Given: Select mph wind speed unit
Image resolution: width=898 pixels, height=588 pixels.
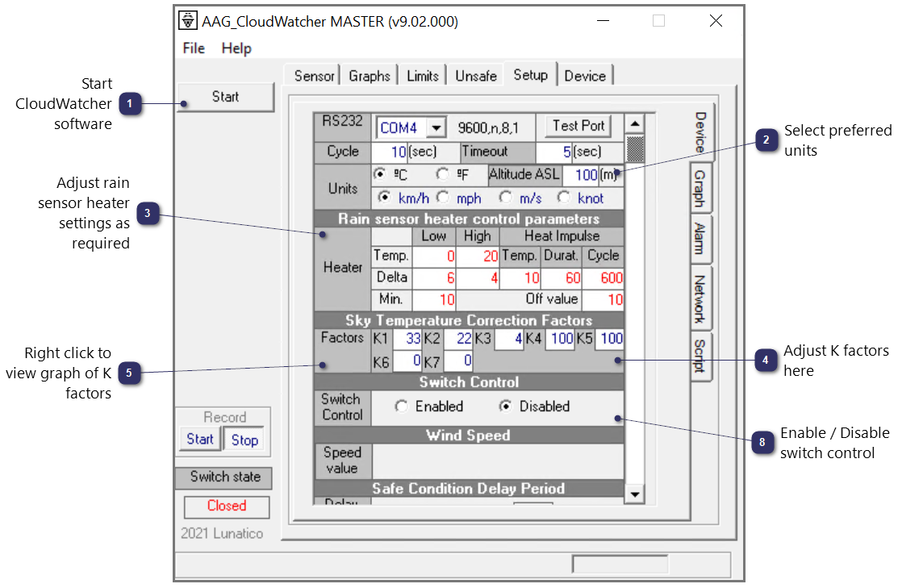Looking at the screenshot, I should [443, 198].
